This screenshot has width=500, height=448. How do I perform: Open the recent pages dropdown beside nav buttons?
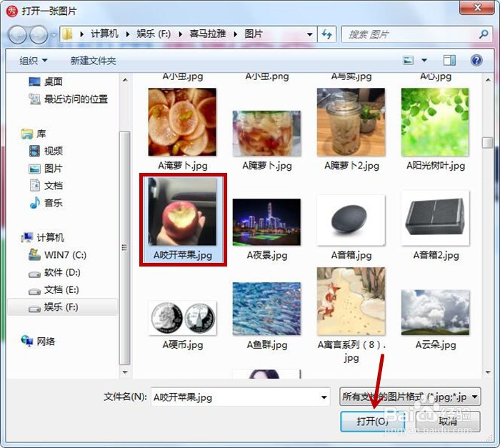tap(54, 34)
